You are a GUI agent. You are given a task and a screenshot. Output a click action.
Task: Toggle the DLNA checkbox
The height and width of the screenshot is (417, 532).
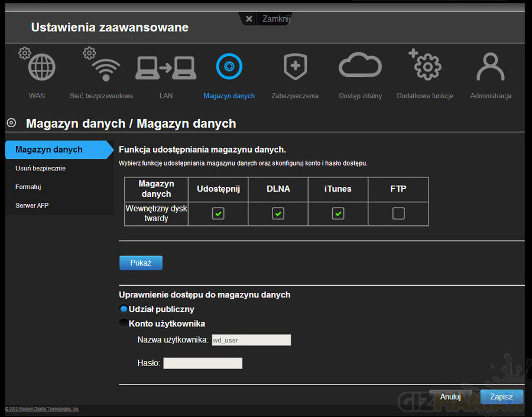point(278,214)
